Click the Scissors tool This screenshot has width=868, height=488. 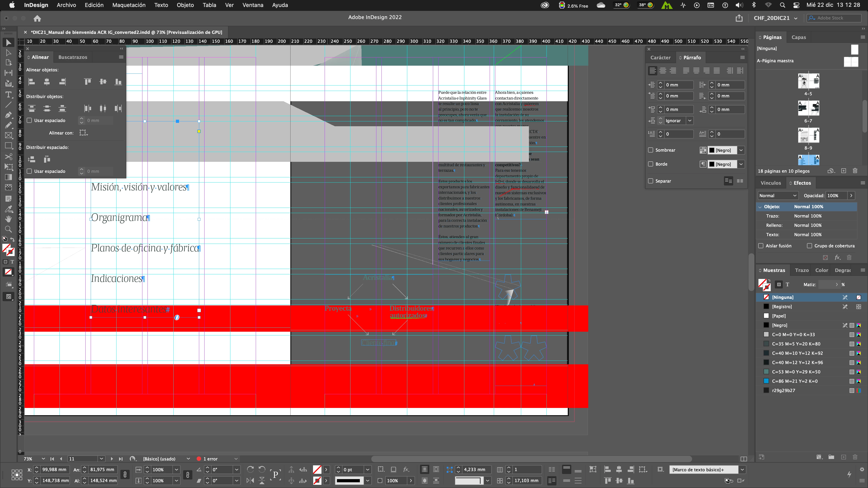(x=8, y=157)
